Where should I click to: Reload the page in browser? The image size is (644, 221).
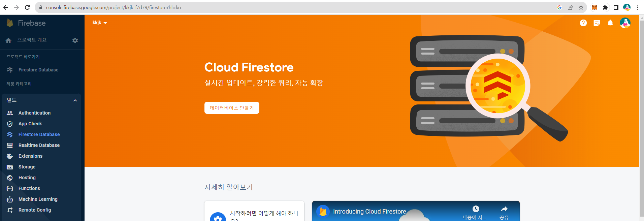click(27, 7)
